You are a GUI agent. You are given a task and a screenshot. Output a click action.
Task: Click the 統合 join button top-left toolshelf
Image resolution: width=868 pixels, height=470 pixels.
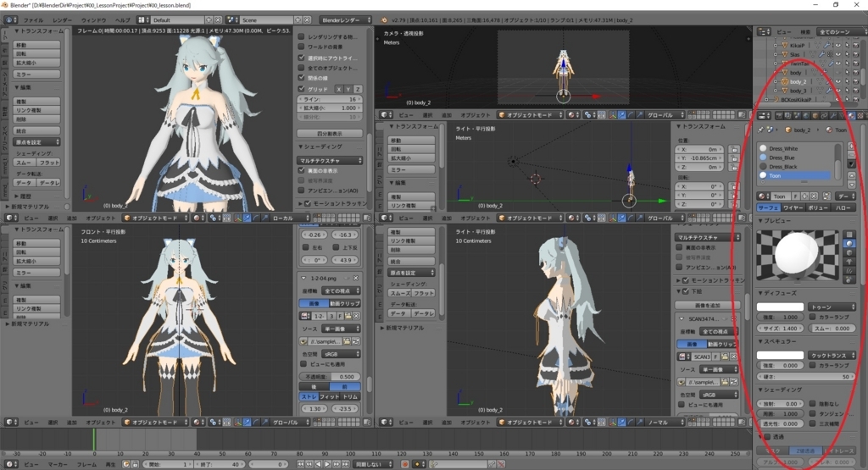pyautogui.click(x=37, y=131)
